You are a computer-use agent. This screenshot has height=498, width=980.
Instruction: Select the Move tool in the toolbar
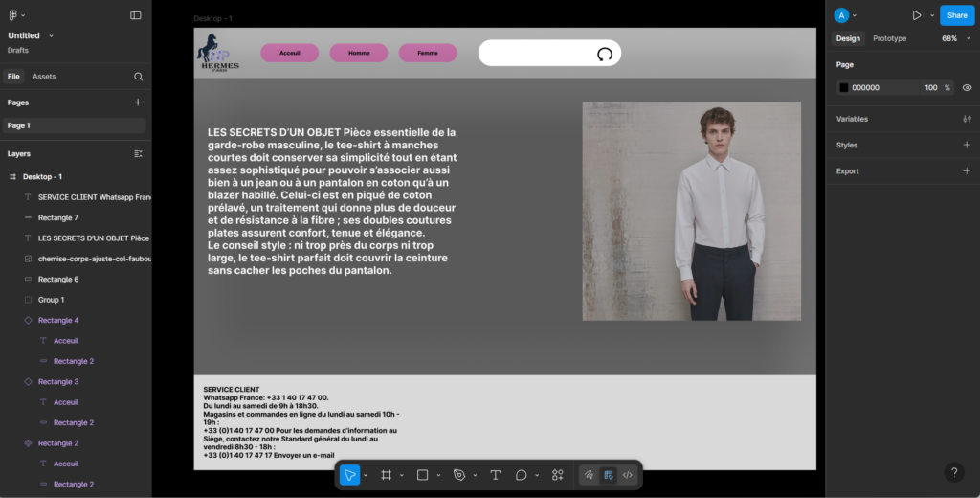click(350, 475)
